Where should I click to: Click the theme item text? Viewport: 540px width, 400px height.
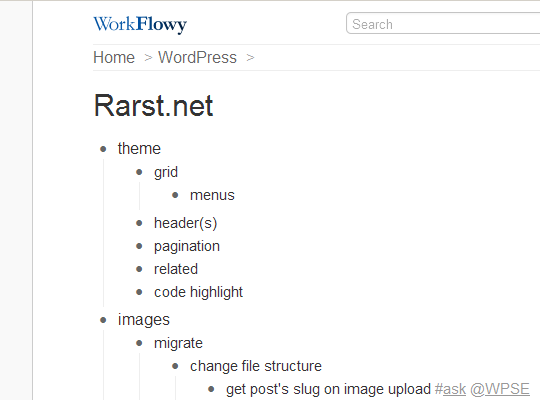(139, 149)
